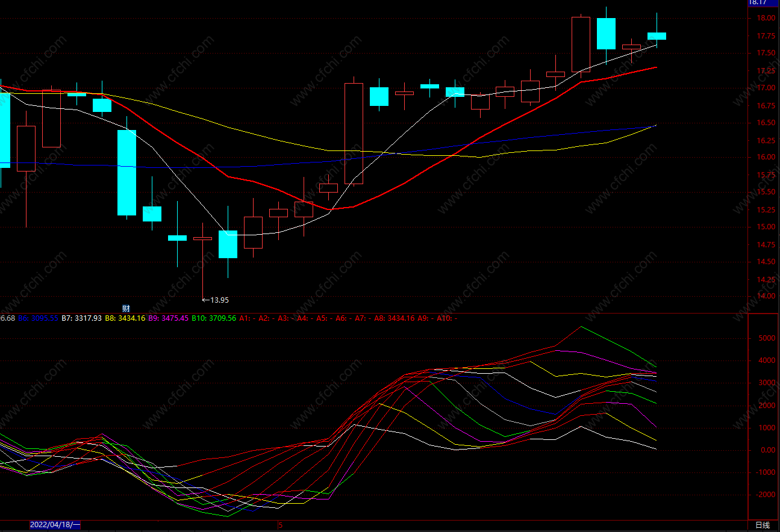Click the month 5 marker on time axis

pos(281,525)
